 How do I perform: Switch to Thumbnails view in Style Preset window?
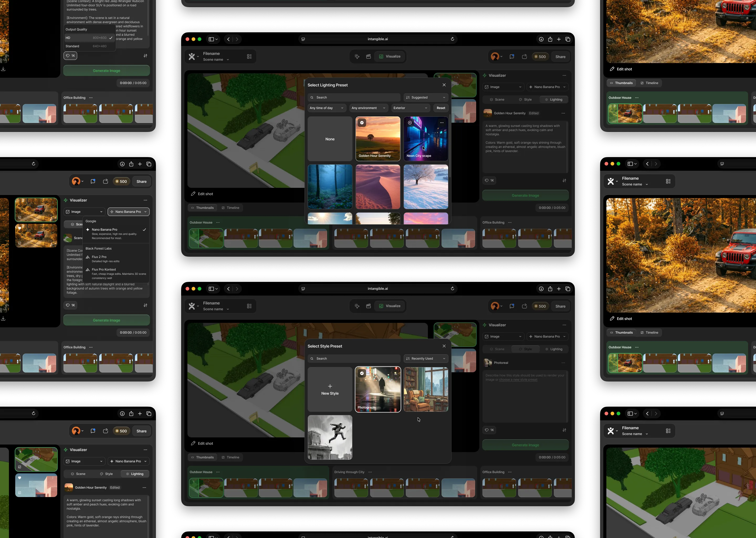point(202,457)
